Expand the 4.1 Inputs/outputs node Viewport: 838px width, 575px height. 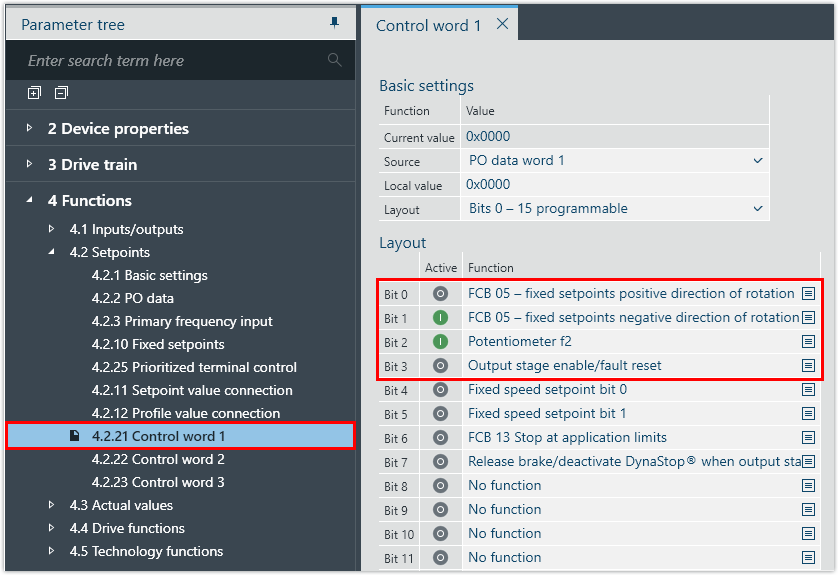(x=52, y=229)
